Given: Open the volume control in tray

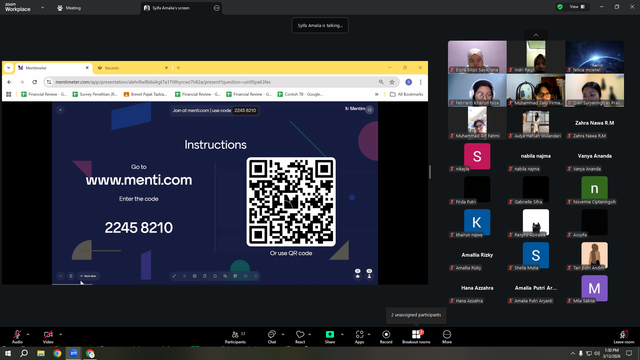Looking at the screenshot, I should [597, 353].
